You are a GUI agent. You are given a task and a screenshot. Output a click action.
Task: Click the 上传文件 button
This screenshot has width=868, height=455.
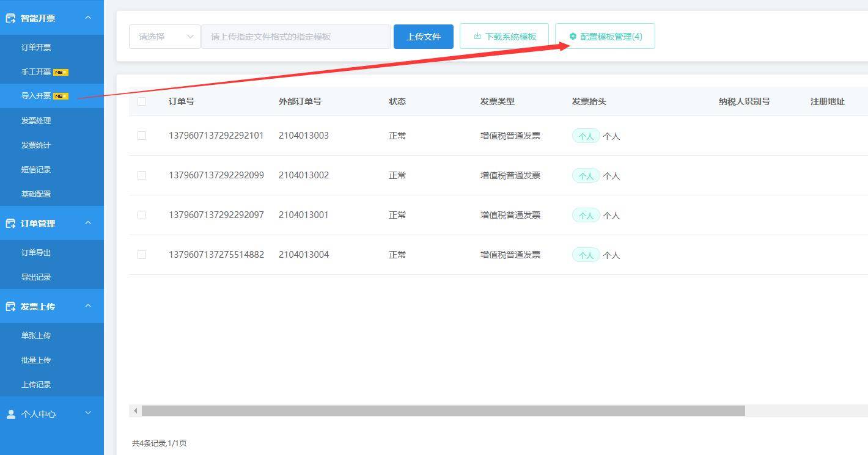click(x=423, y=36)
